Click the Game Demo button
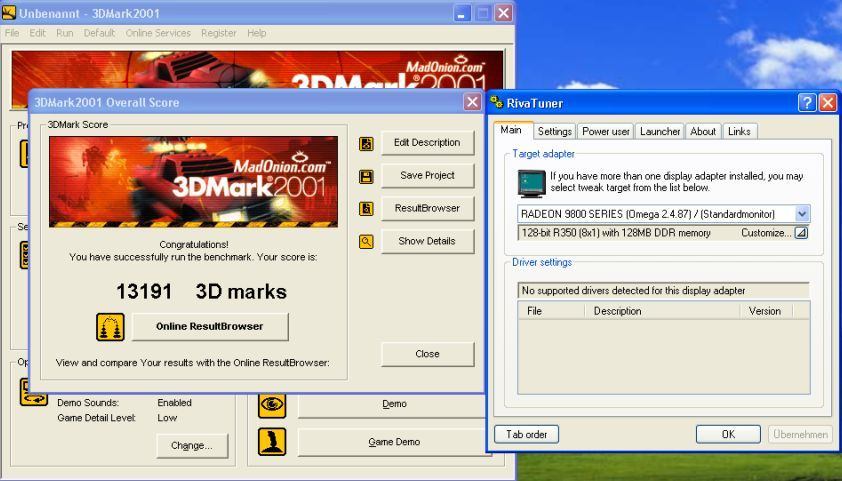This screenshot has width=842, height=481. [394, 442]
